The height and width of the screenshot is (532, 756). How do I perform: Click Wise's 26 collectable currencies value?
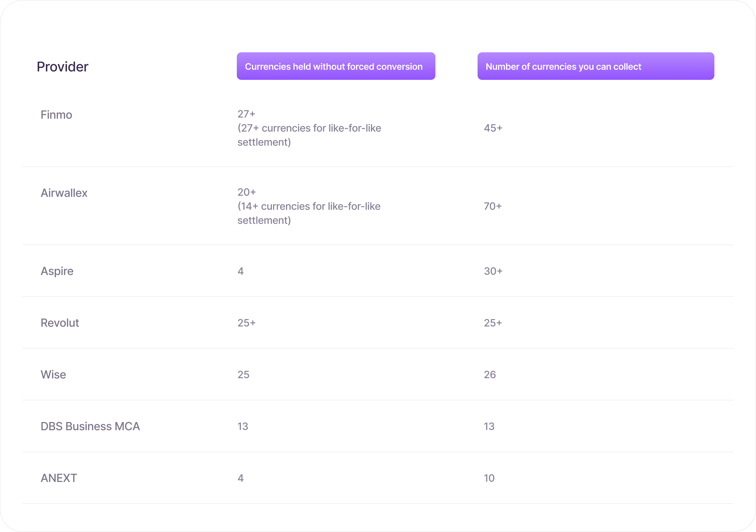490,375
